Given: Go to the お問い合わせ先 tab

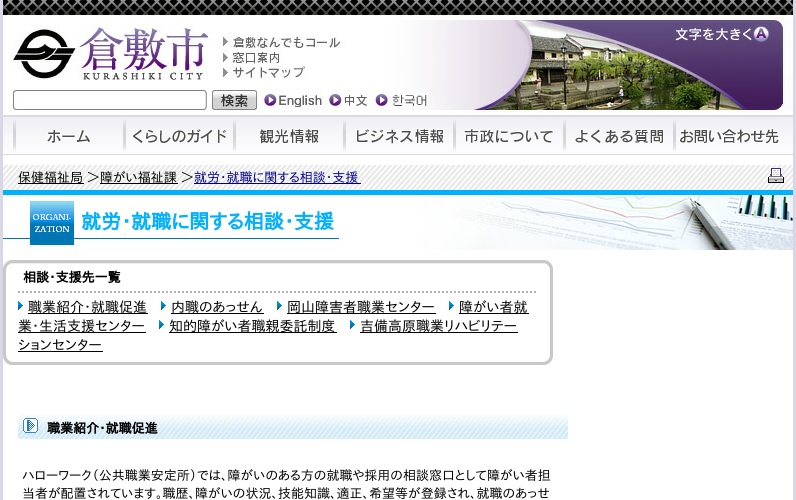Looking at the screenshot, I should [x=729, y=137].
